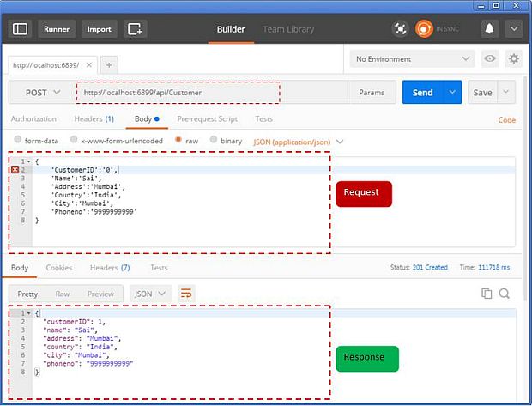This screenshot has width=532, height=406.
Task: Open the Pre-request Script tab
Action: [207, 118]
